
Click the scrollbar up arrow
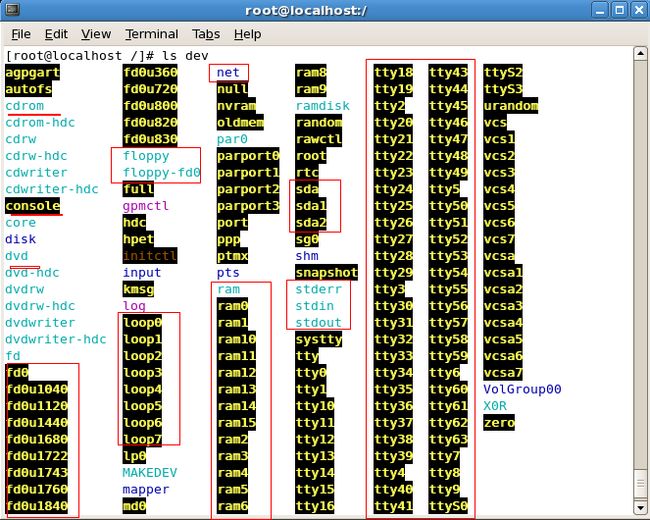(x=640, y=54)
